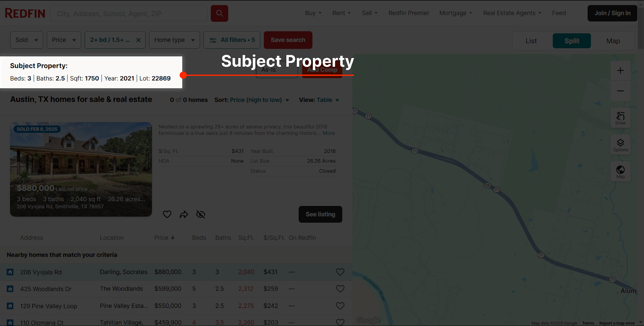Screen dimensions: 644x326
Task: Click house icon for 110 Olomana Ct row
Action: pyautogui.click(x=10, y=322)
